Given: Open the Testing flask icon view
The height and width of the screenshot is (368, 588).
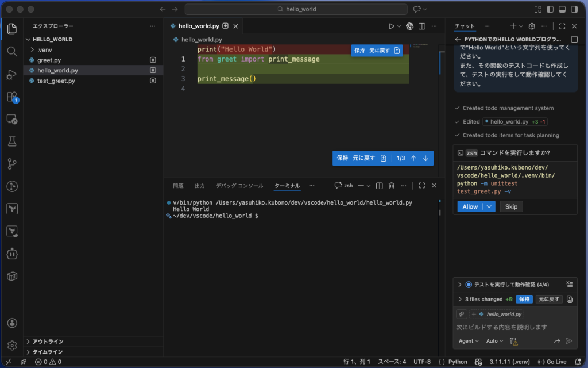Looking at the screenshot, I should pyautogui.click(x=12, y=141).
